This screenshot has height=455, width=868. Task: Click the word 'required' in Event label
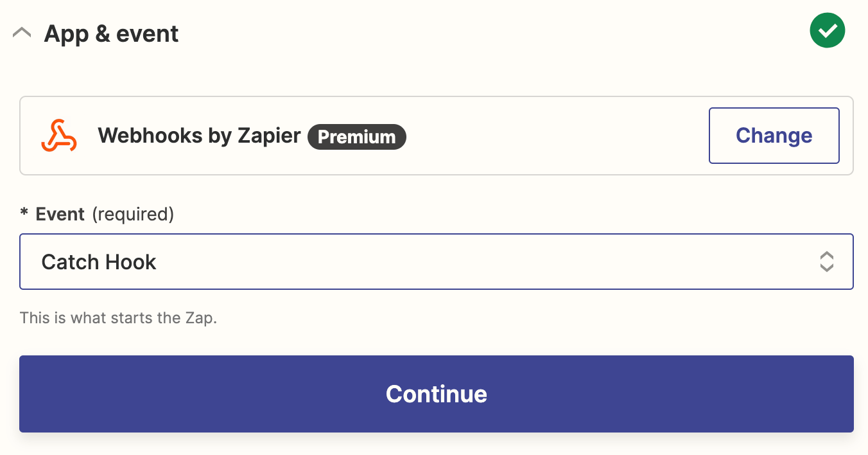[x=133, y=214]
